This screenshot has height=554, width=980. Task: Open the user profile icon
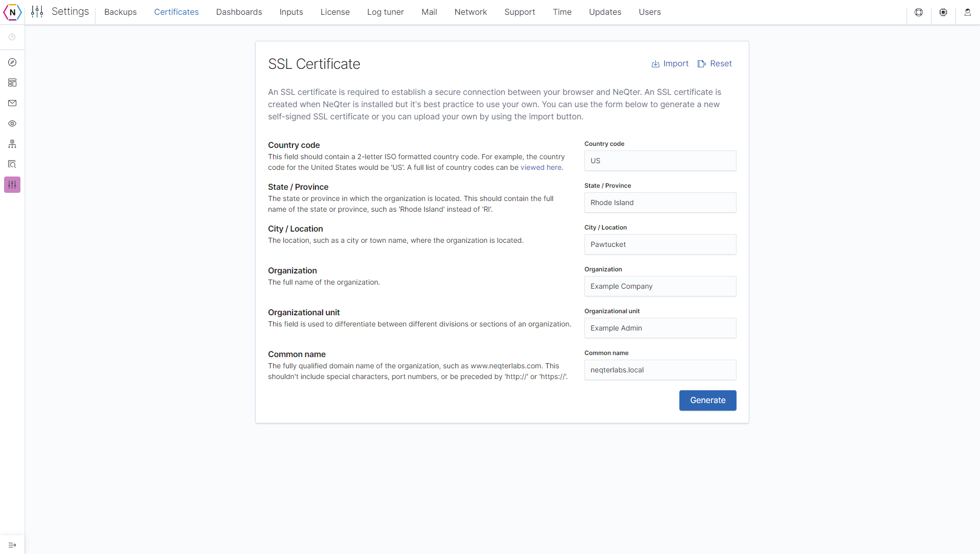[x=968, y=12]
